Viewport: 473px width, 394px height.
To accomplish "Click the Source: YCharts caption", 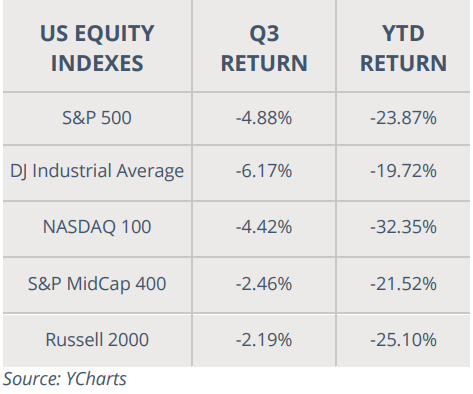I will click(65, 379).
